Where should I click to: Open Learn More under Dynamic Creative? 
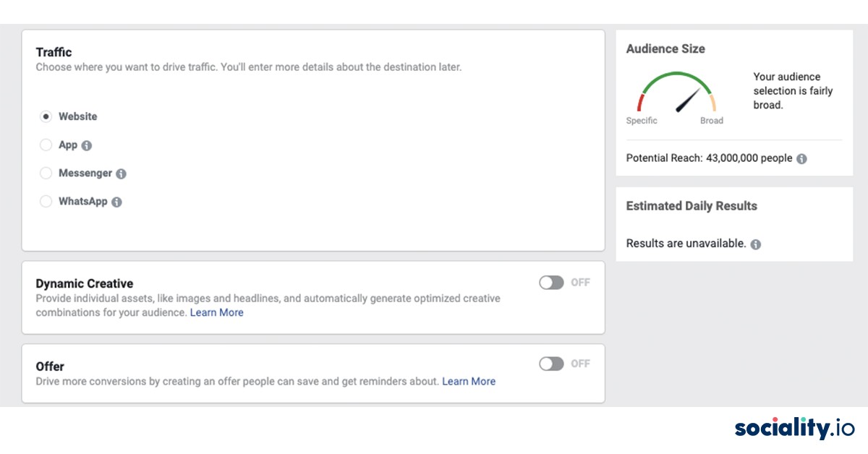(217, 312)
